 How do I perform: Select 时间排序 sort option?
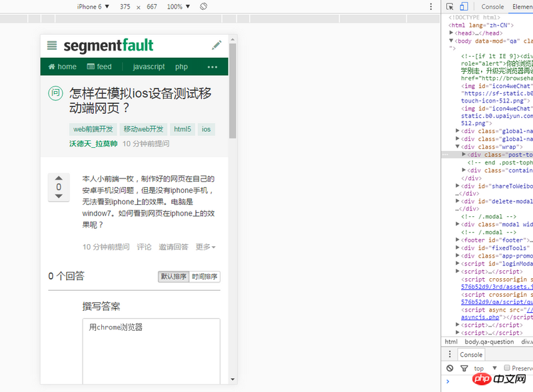[205, 277]
